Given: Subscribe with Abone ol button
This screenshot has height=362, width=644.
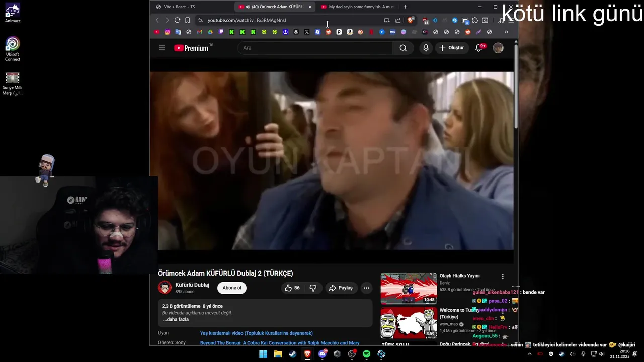Looking at the screenshot, I should coord(232,288).
